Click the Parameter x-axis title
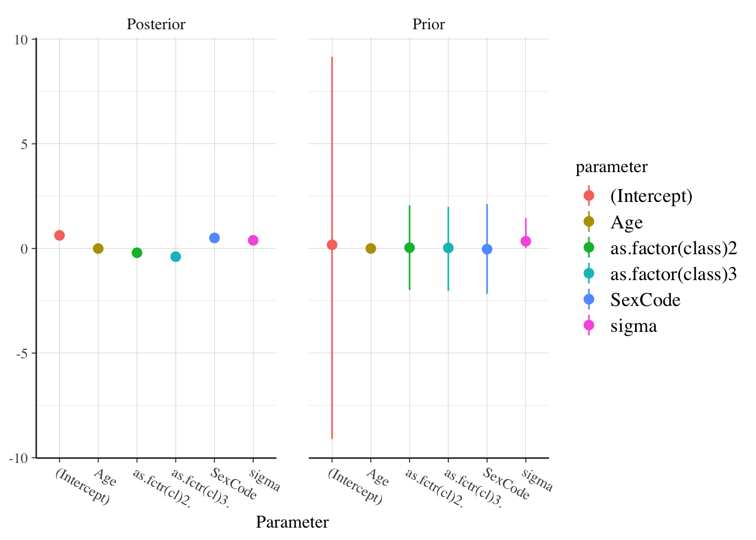Screen dimensions: 756x540 (292, 522)
